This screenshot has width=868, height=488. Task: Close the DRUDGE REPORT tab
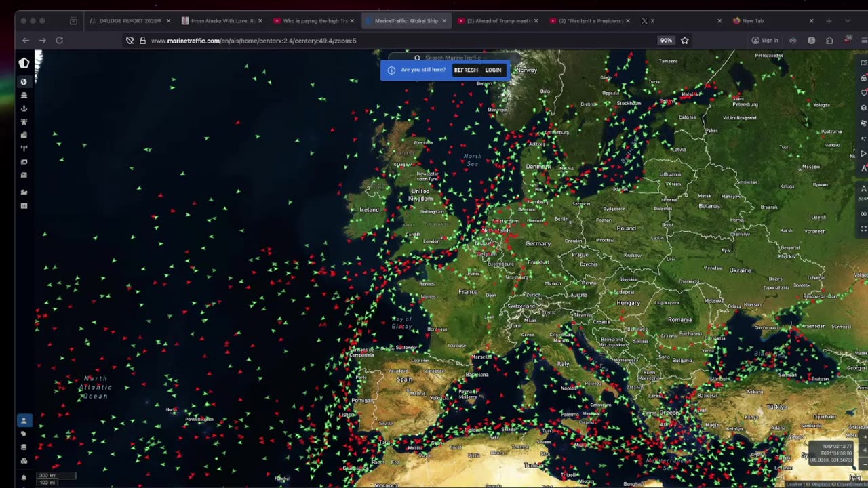tap(168, 21)
